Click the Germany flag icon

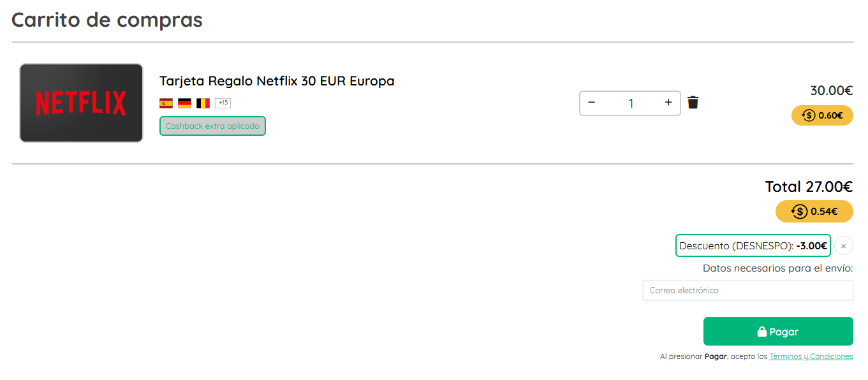pos(184,103)
